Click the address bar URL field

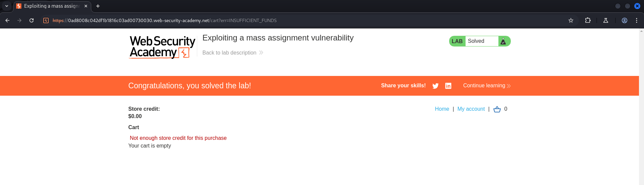click(x=302, y=20)
